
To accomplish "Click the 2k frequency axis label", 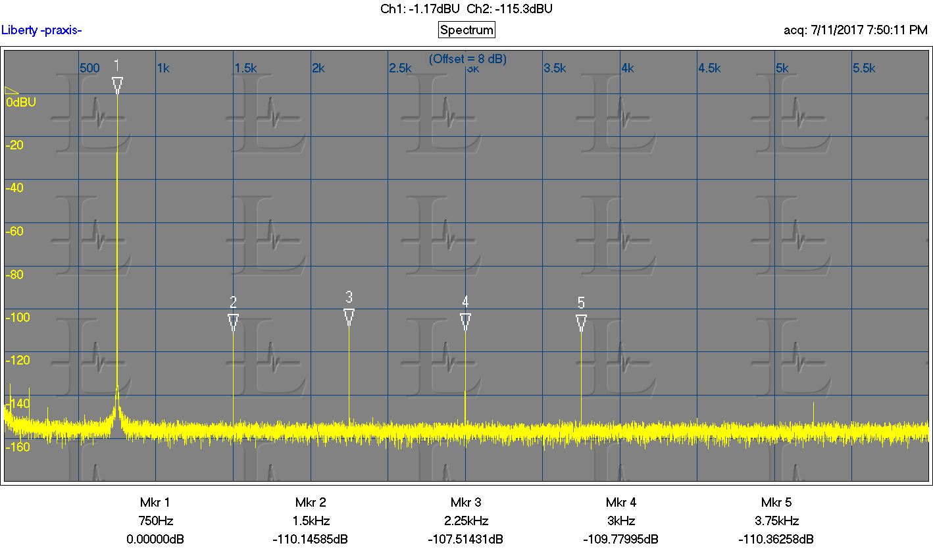I will click(318, 68).
